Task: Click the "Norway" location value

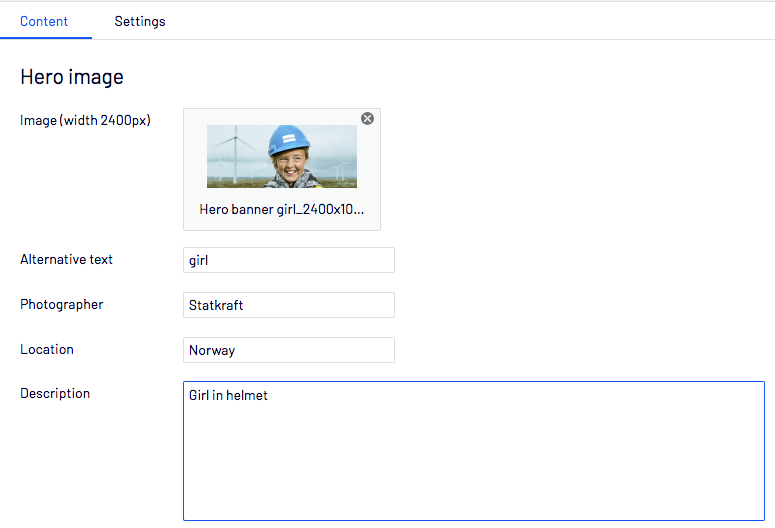Action: click(212, 350)
